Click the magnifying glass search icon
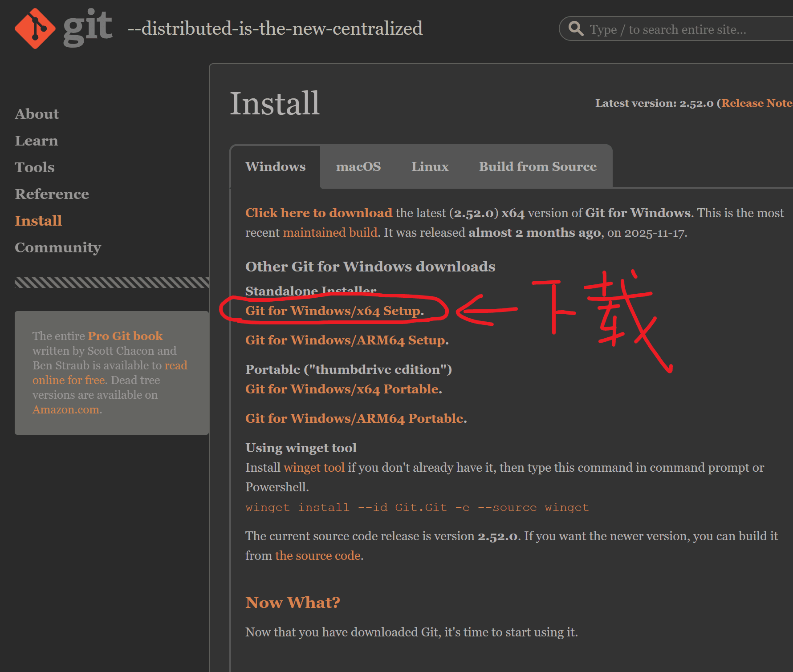This screenshot has height=672, width=793. (x=576, y=29)
